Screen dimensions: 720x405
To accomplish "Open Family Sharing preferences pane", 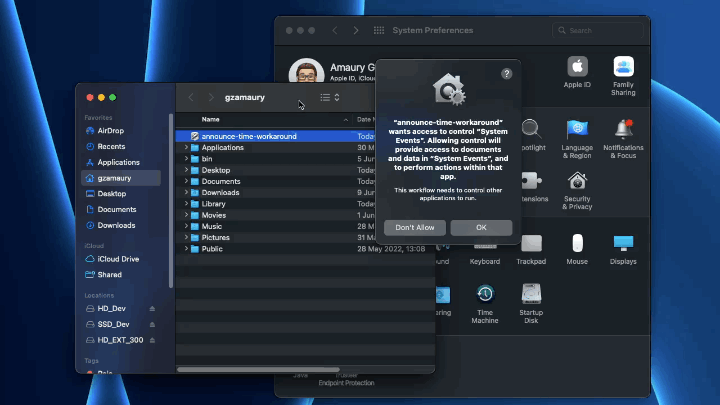I will click(623, 76).
